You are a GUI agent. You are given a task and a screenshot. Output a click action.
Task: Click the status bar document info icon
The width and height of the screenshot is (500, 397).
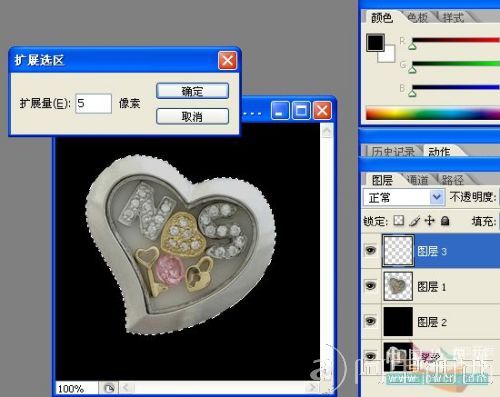click(109, 388)
